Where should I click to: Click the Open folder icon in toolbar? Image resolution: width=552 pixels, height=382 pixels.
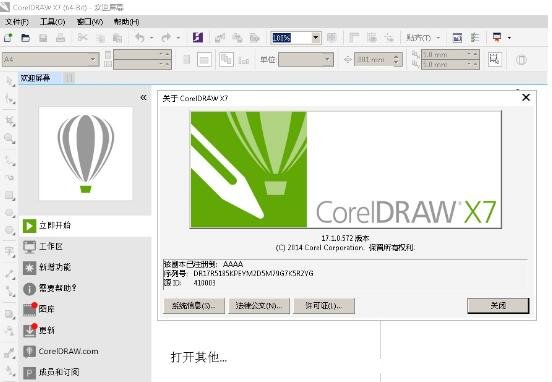(25, 37)
